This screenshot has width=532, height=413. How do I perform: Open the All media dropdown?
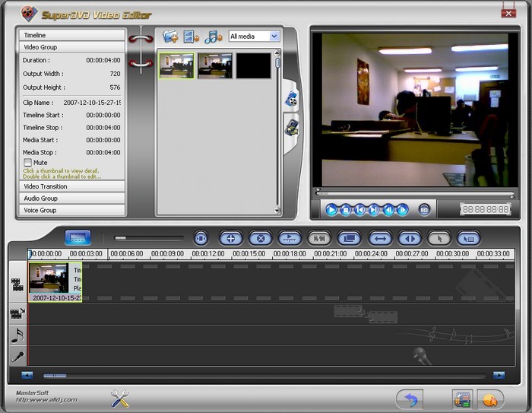(254, 36)
